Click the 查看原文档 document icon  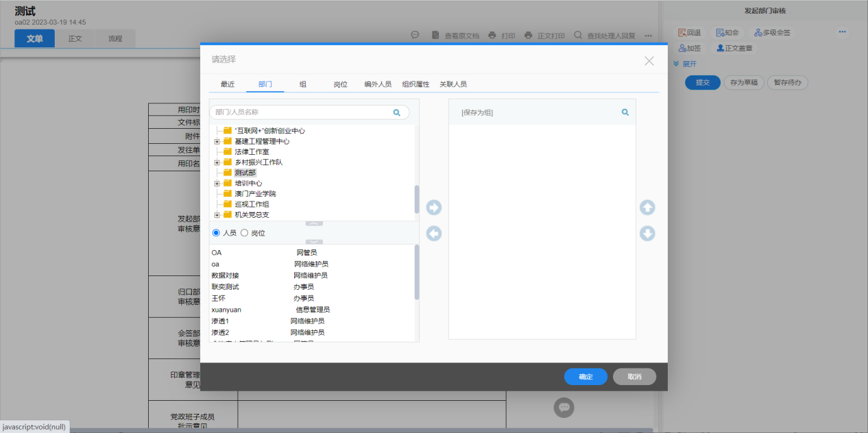(435, 35)
